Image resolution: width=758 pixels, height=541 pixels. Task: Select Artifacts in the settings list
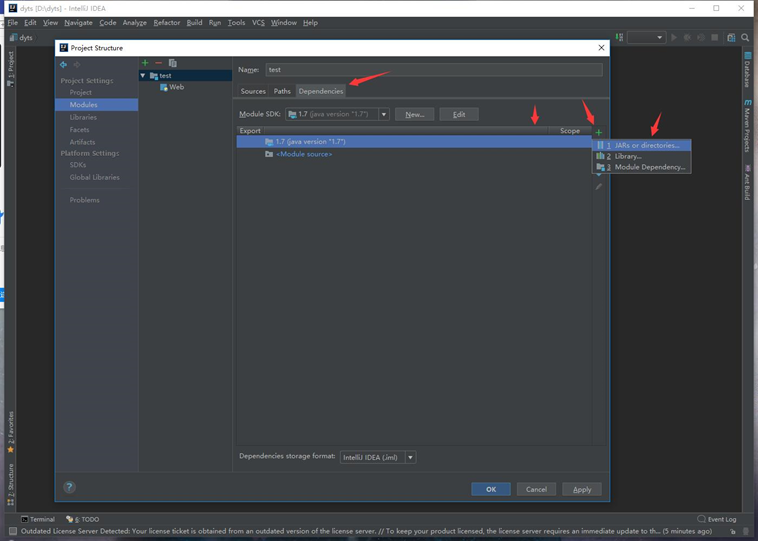point(82,142)
